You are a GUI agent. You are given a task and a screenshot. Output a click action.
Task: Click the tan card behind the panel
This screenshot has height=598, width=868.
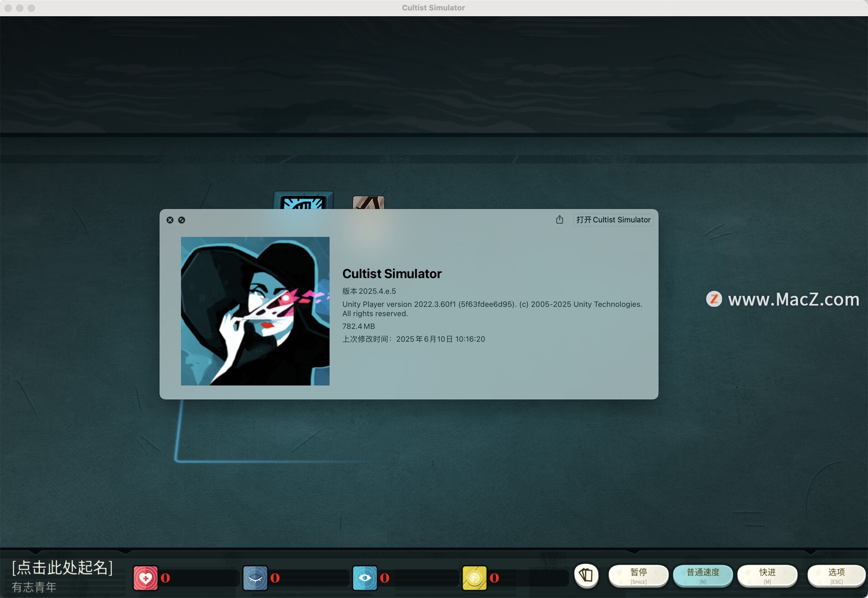click(x=368, y=202)
